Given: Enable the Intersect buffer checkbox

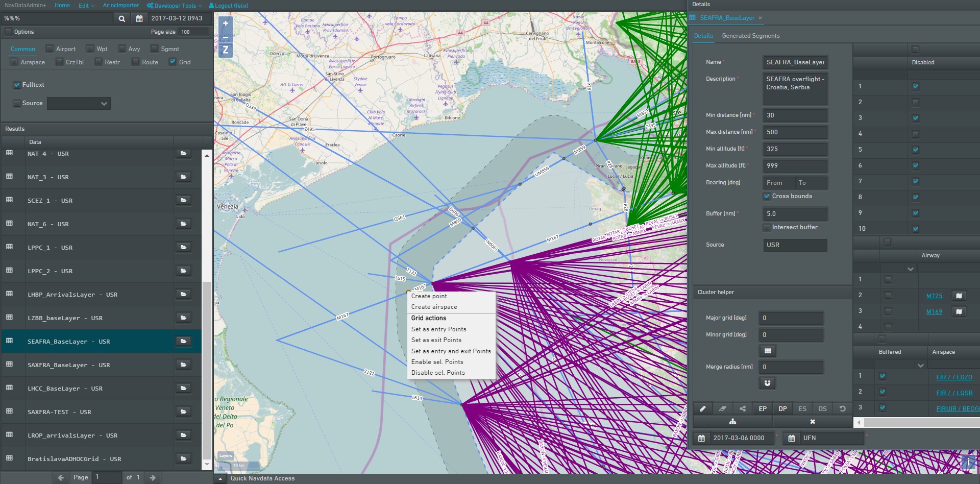Looking at the screenshot, I should pos(767,227).
